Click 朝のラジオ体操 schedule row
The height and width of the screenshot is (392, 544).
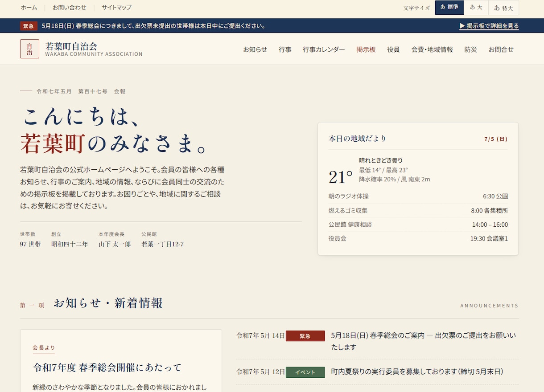[418, 196]
